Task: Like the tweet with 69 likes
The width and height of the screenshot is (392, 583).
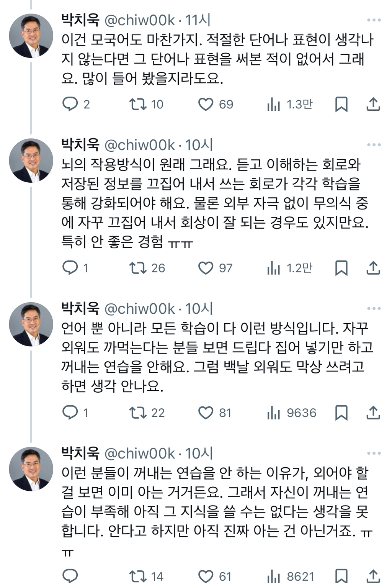Action: click(x=206, y=104)
